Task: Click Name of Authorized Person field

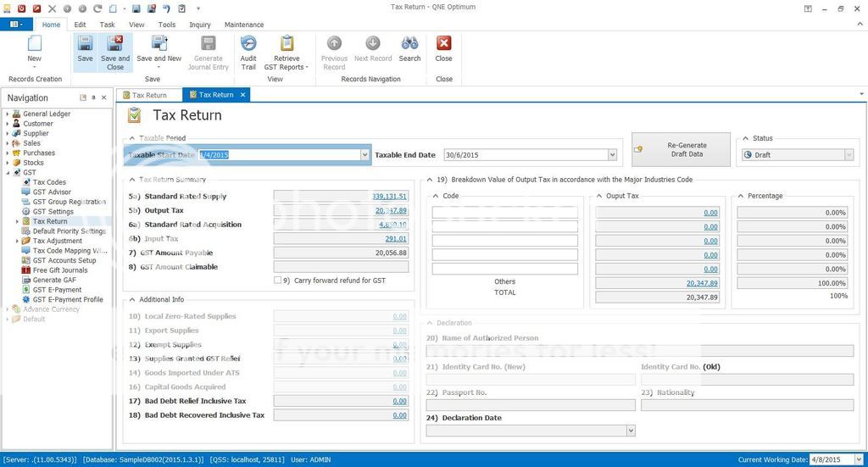Action: [639, 351]
